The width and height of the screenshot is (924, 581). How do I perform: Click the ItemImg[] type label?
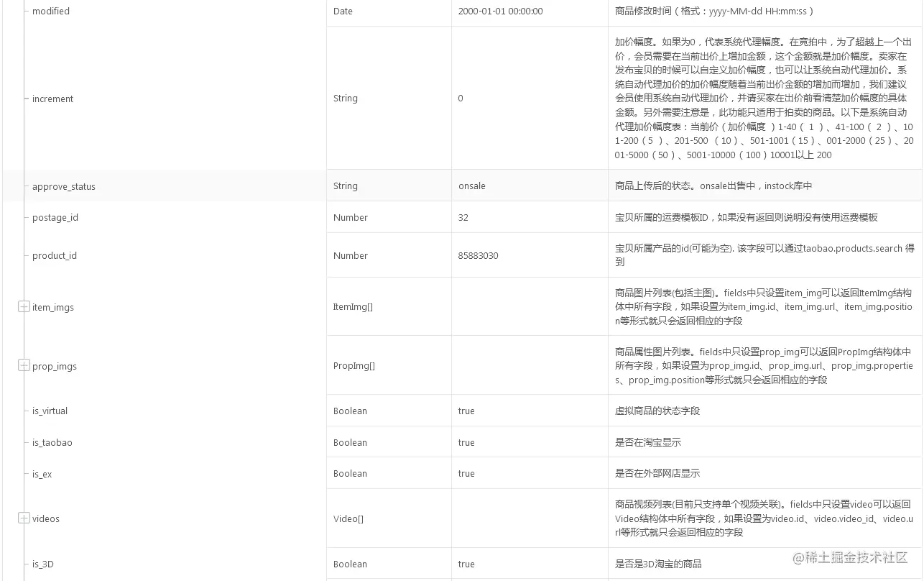click(x=351, y=306)
